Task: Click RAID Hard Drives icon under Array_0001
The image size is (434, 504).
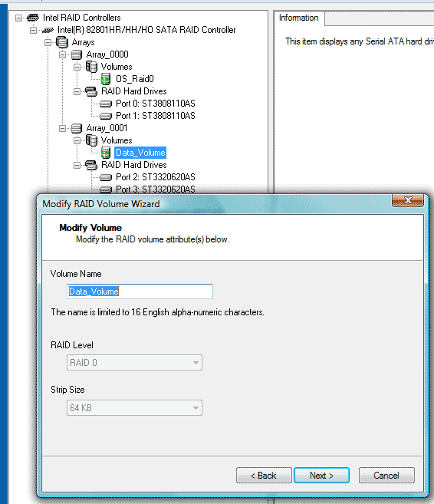Action: tap(91, 165)
